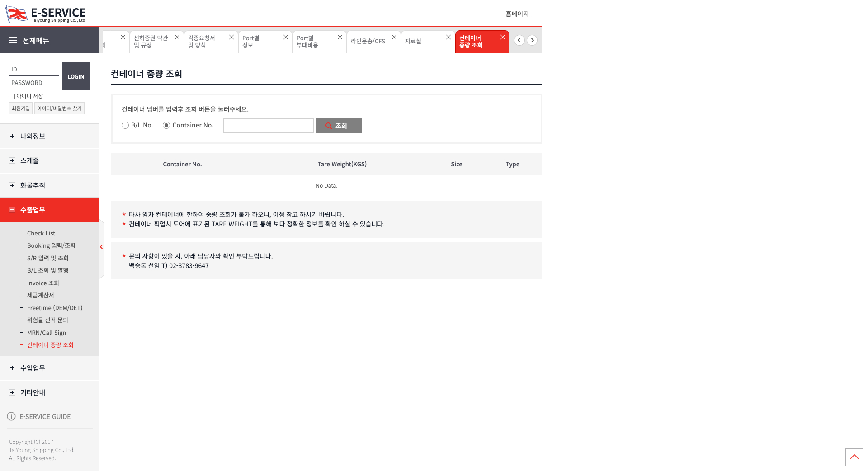The image size is (868, 471).
Task: Close the 선하증권 약관 및 규정 tab
Action: point(177,37)
